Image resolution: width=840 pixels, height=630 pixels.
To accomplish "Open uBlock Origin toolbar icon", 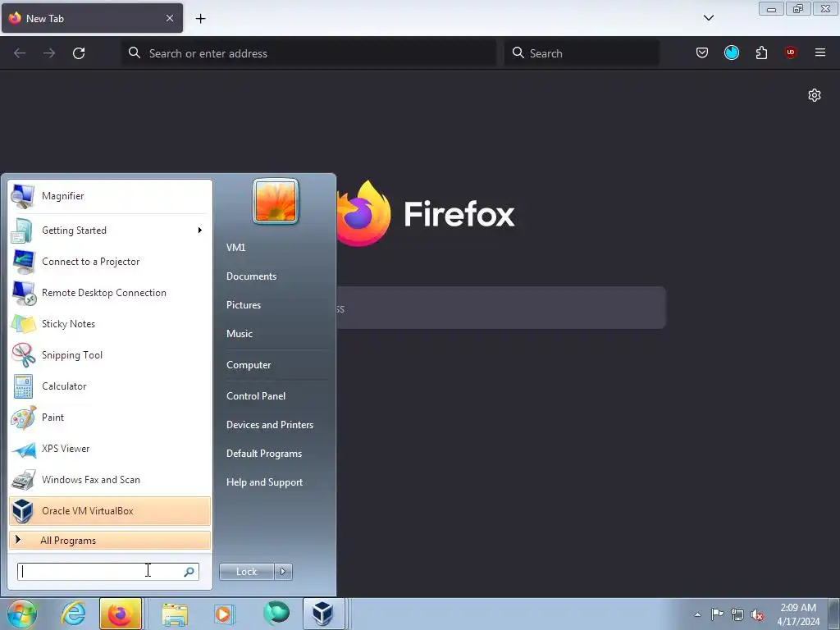I will (x=791, y=52).
